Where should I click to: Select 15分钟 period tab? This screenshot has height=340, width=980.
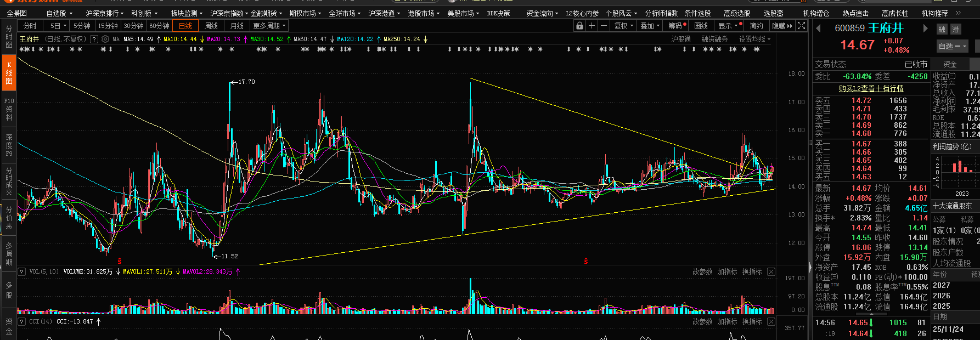click(x=108, y=26)
